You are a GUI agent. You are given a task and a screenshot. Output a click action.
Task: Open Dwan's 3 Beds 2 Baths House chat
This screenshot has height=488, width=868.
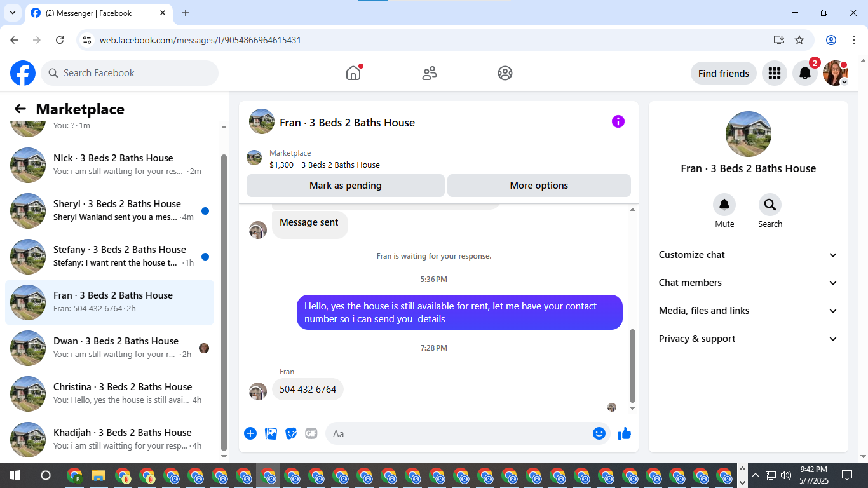109,348
